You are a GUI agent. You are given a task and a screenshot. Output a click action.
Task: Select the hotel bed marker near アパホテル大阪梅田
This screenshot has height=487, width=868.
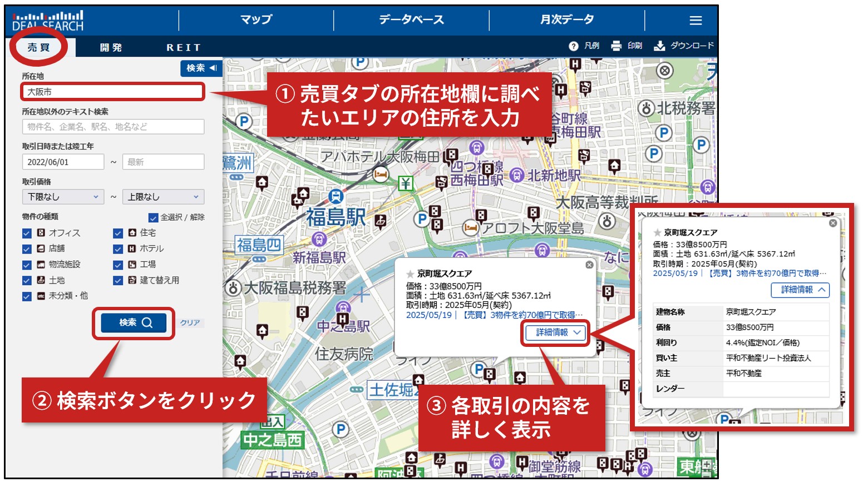381,175
